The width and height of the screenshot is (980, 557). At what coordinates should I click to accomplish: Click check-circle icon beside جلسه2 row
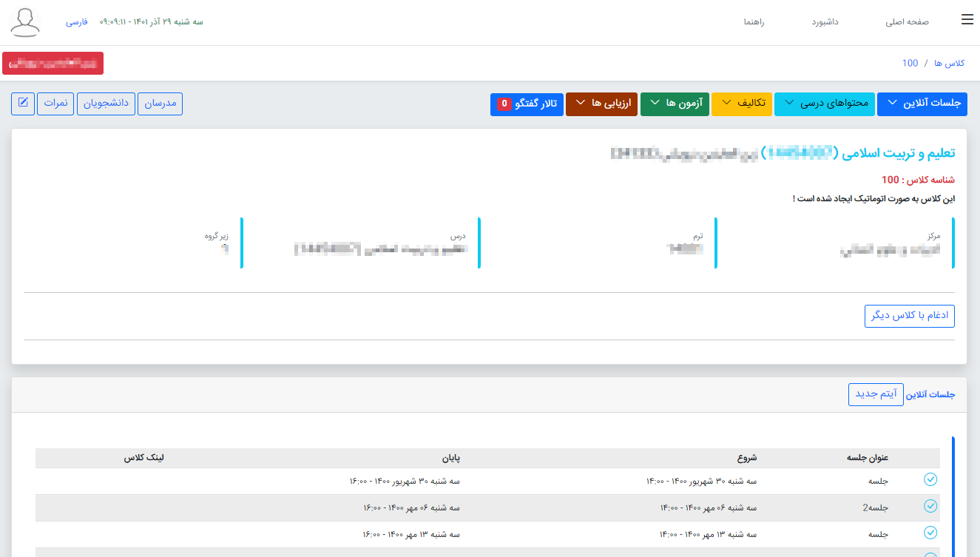click(930, 507)
